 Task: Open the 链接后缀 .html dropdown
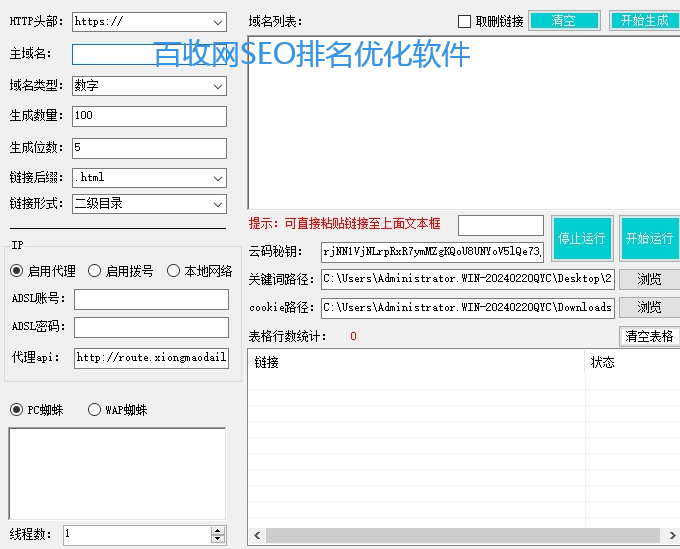click(x=149, y=178)
